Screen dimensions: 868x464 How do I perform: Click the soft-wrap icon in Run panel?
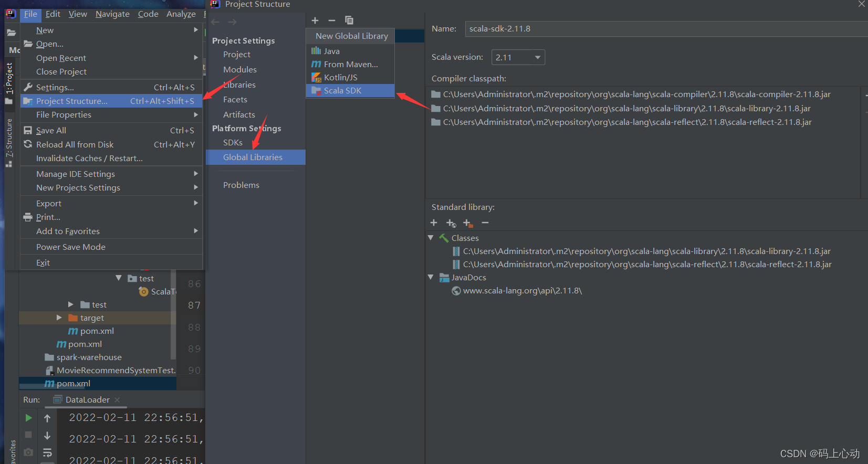coord(47,452)
